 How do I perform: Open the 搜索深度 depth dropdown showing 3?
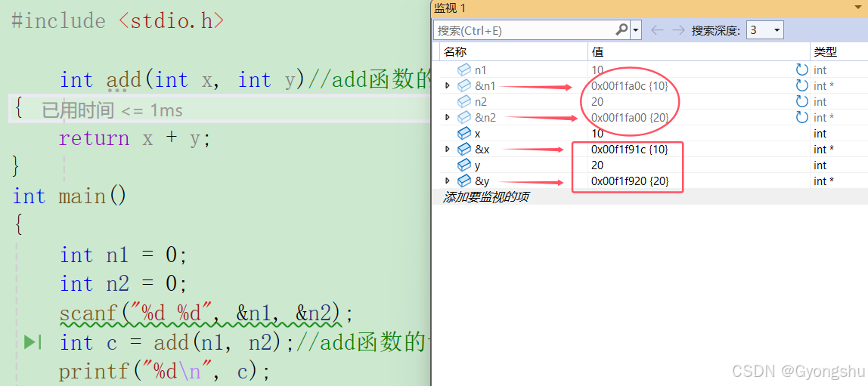[x=765, y=30]
